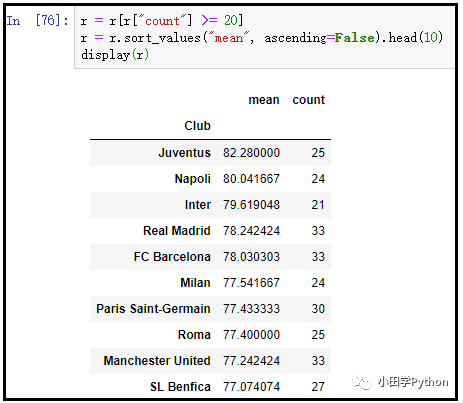
Task: Click the WeChat watermark icon
Action: (x=362, y=382)
